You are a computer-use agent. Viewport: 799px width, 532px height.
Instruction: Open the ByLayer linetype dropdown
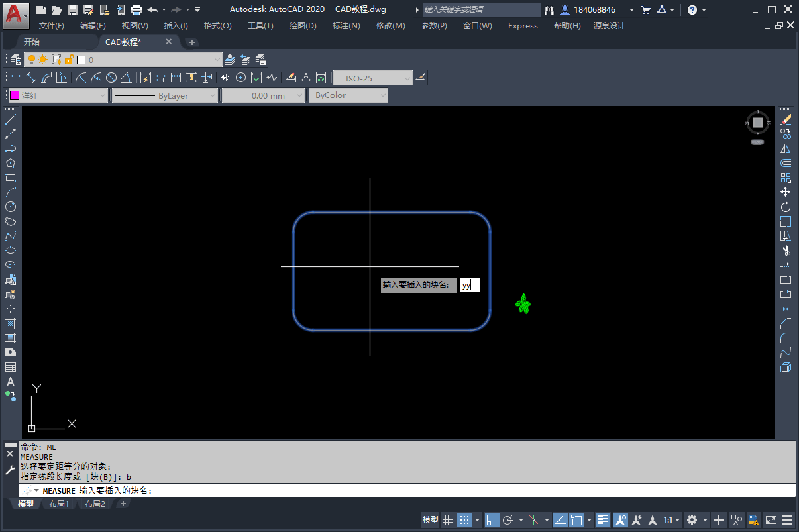coord(213,95)
